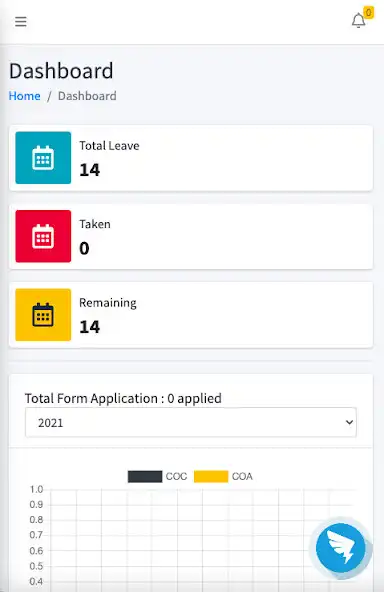Click the year dropdown chevron arrow
This screenshot has width=384, height=592.
click(x=349, y=422)
